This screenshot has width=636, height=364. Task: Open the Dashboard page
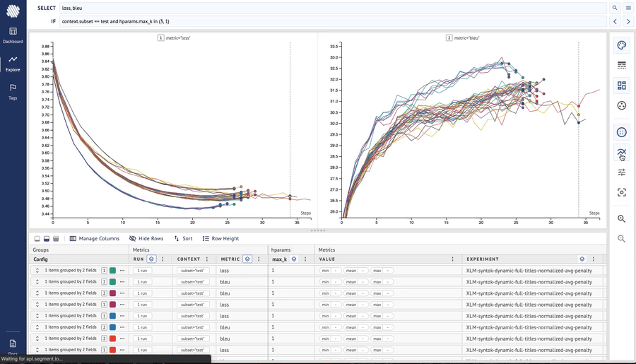[x=13, y=35]
